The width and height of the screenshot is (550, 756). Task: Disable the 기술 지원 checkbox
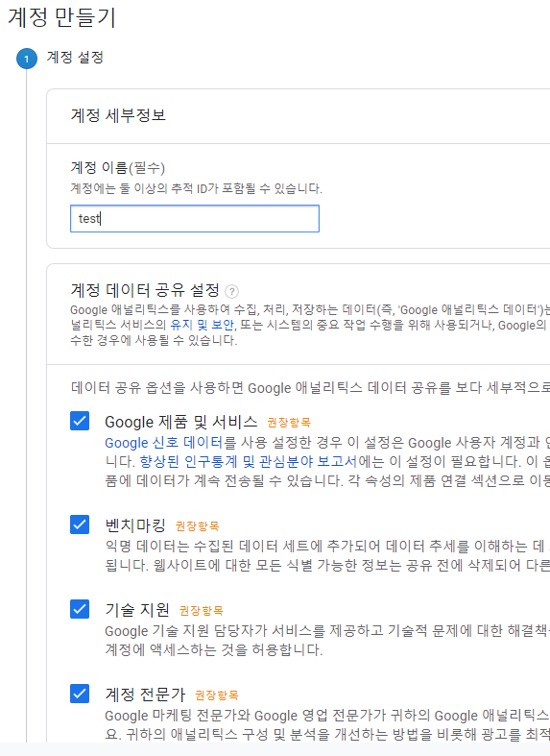(x=80, y=609)
